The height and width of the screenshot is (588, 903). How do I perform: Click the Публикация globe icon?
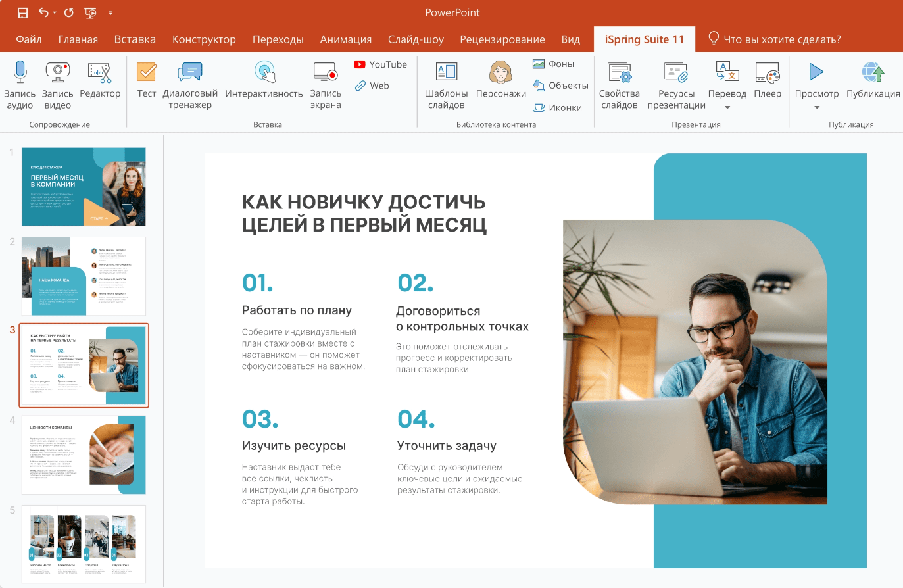873,72
